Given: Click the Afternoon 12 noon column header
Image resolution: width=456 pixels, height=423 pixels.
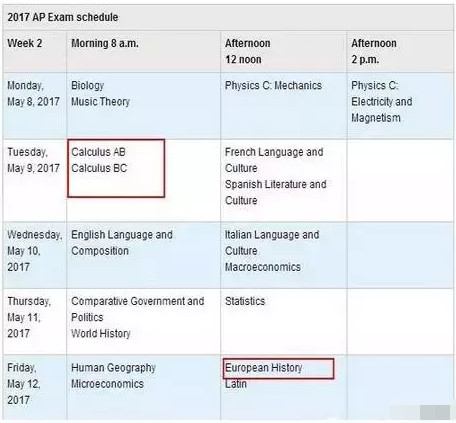Looking at the screenshot, I should tap(284, 51).
